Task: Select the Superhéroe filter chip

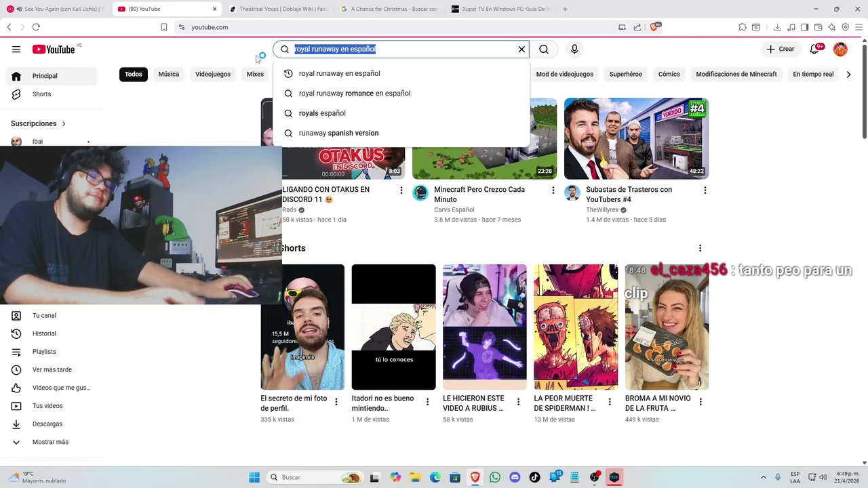Action: coord(625,75)
